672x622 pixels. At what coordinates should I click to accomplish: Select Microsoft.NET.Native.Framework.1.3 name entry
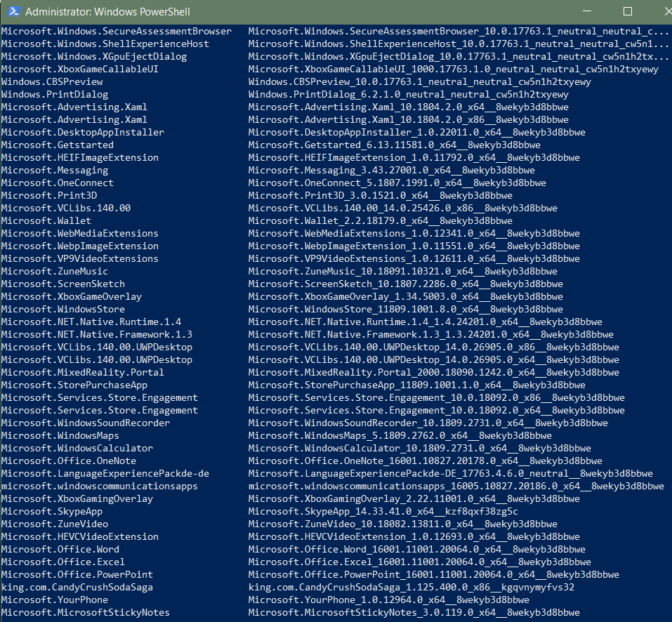point(97,335)
